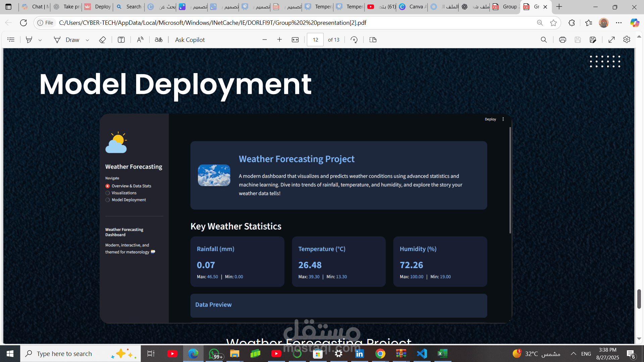This screenshot has height=362, width=644.
Task: Open the PDF table of contents icon
Action: pos(11,40)
